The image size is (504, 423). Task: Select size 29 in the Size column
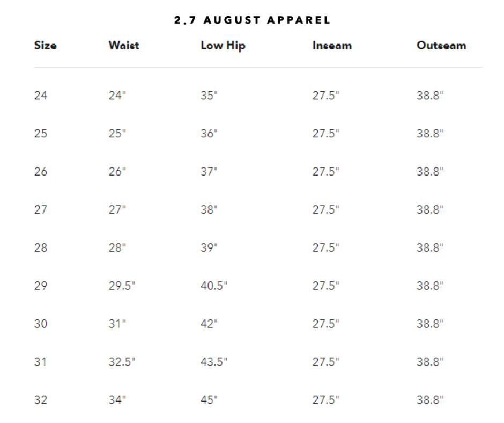pyautogui.click(x=41, y=286)
